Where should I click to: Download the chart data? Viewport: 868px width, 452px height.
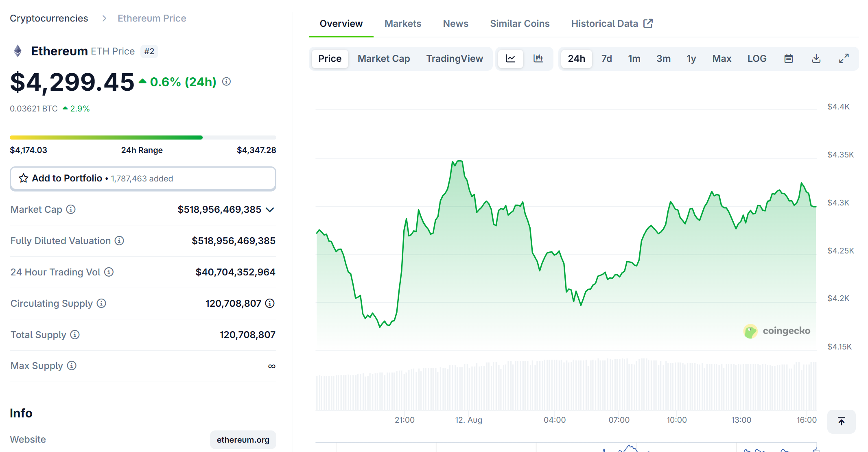[x=816, y=59]
